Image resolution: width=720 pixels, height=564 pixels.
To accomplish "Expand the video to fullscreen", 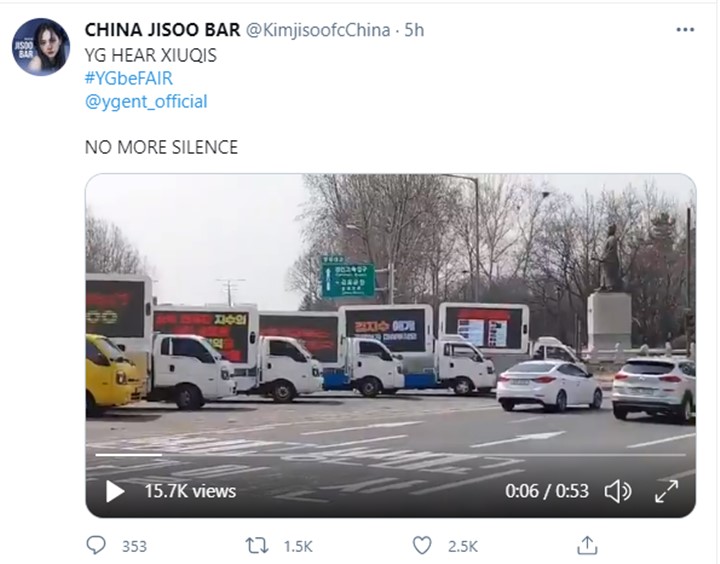I will point(666,491).
